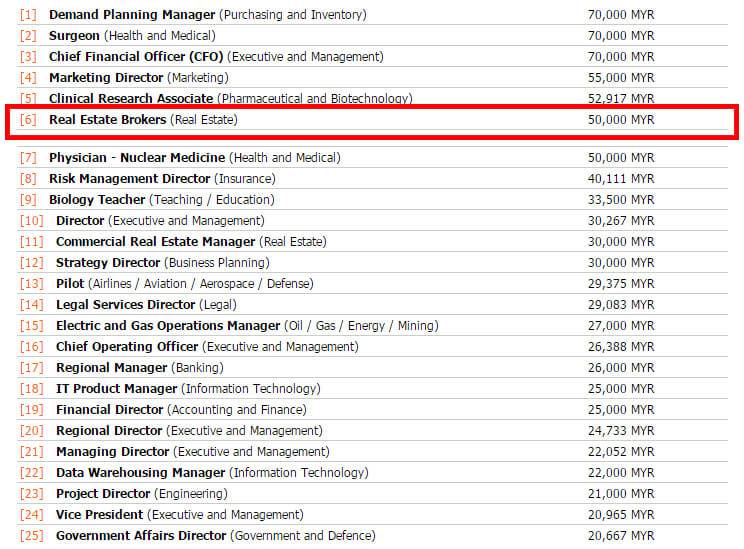Open Physician - Nuclear Medicine entry
Image resolution: width=744 pixels, height=549 pixels.
coord(137,158)
